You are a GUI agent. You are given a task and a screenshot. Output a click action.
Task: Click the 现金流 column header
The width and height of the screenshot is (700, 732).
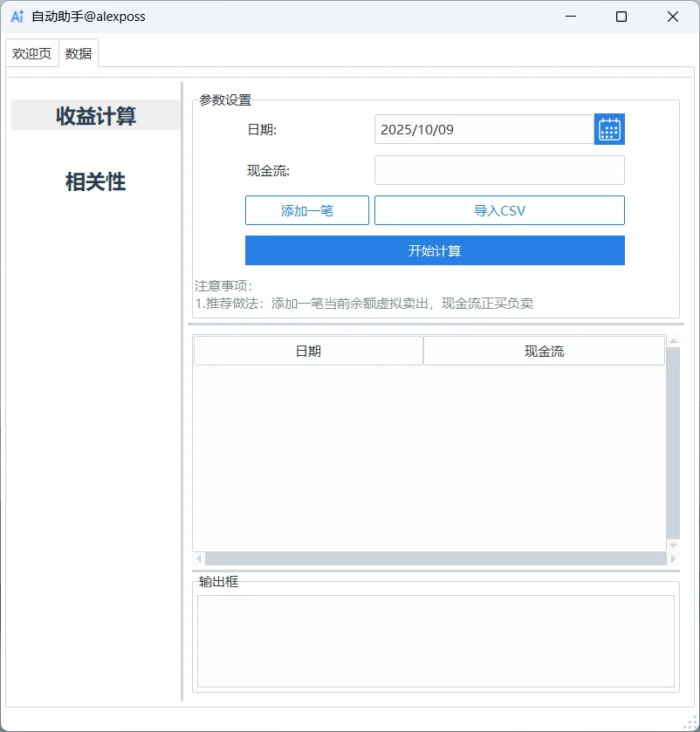click(x=543, y=350)
